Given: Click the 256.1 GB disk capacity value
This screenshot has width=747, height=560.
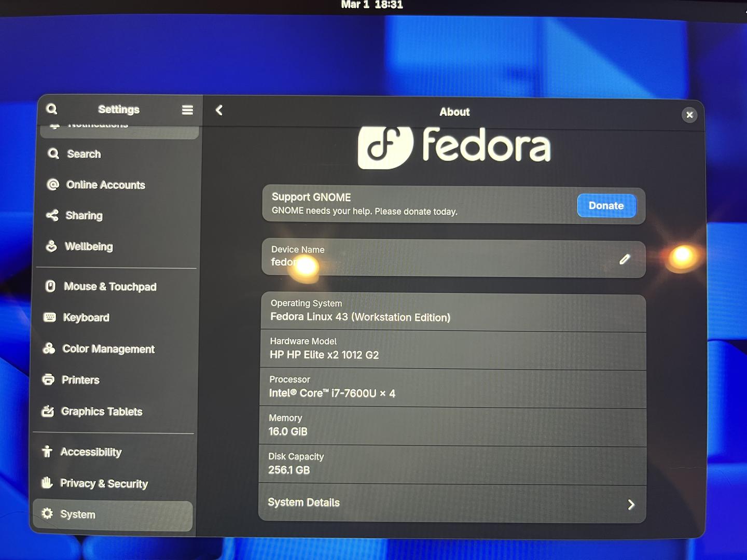Looking at the screenshot, I should 289,470.
